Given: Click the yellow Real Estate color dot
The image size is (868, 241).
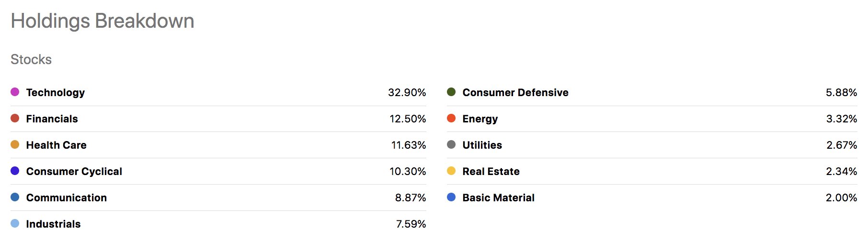Looking at the screenshot, I should coord(451,171).
